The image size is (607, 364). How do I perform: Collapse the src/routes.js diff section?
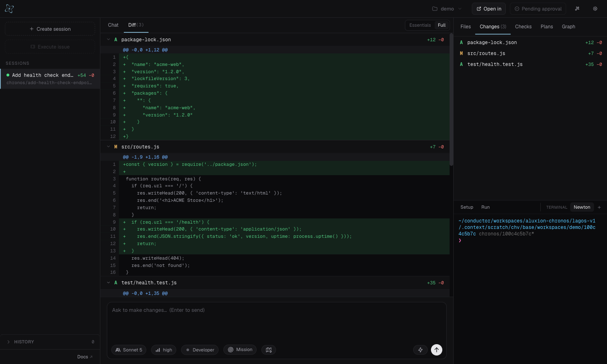108,147
